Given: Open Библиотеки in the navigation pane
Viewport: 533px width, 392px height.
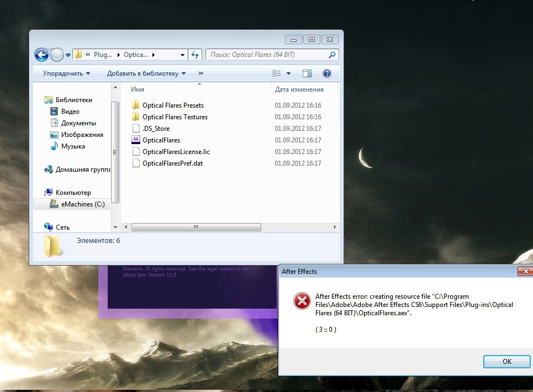Looking at the screenshot, I should click(x=74, y=100).
